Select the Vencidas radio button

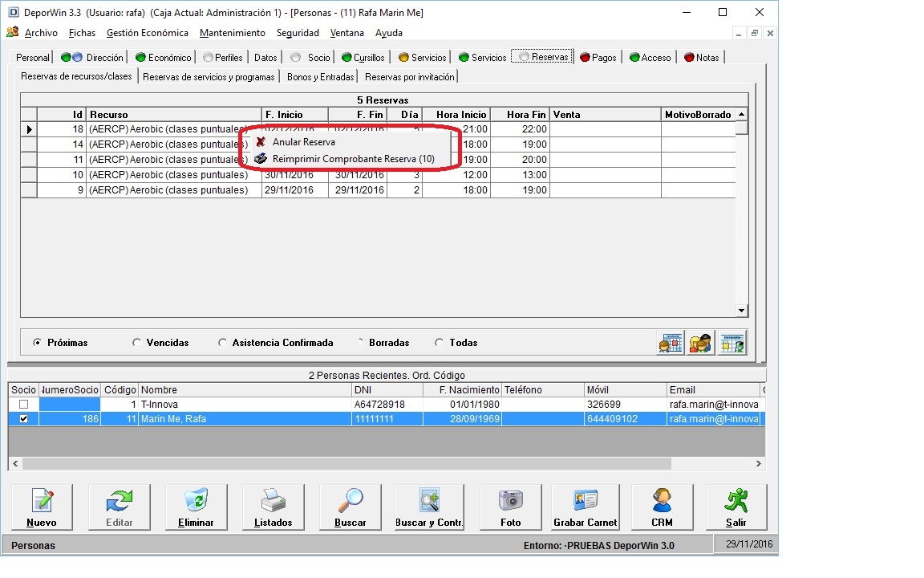tap(136, 343)
